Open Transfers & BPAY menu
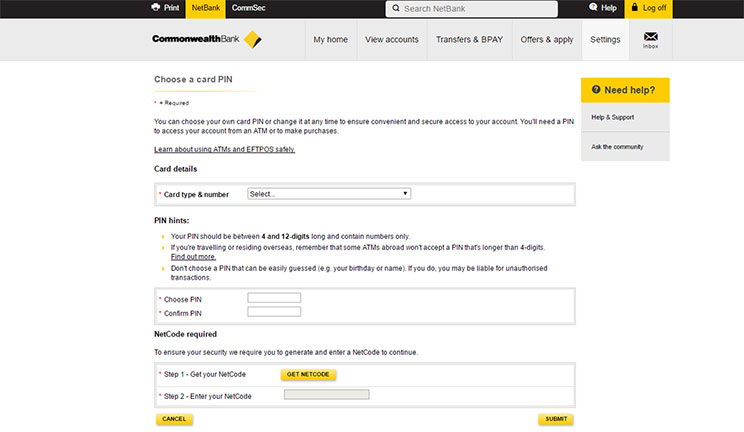744x432 pixels. (469, 40)
